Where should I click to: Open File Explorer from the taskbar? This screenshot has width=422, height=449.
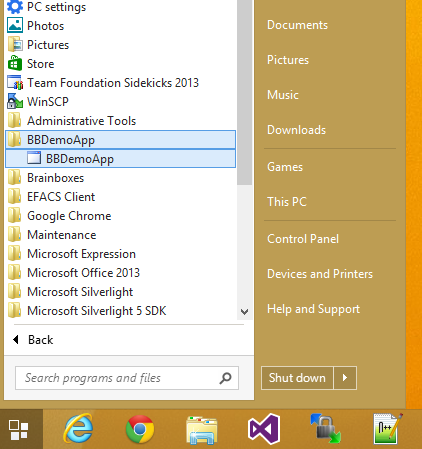[202, 430]
